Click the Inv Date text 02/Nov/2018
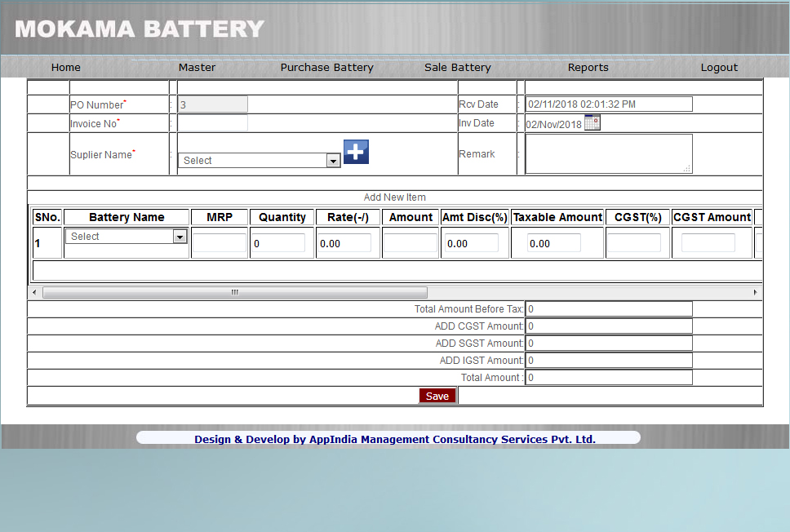 tap(553, 125)
